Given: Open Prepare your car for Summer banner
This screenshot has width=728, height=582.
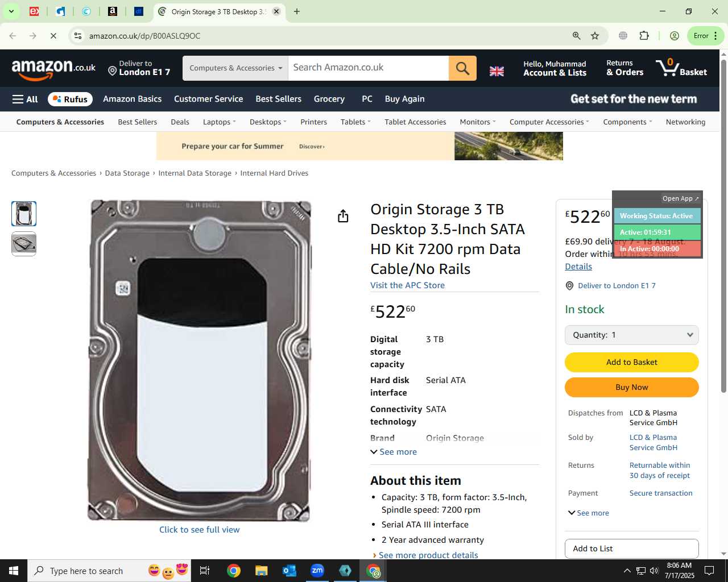Looking at the screenshot, I should (x=359, y=146).
